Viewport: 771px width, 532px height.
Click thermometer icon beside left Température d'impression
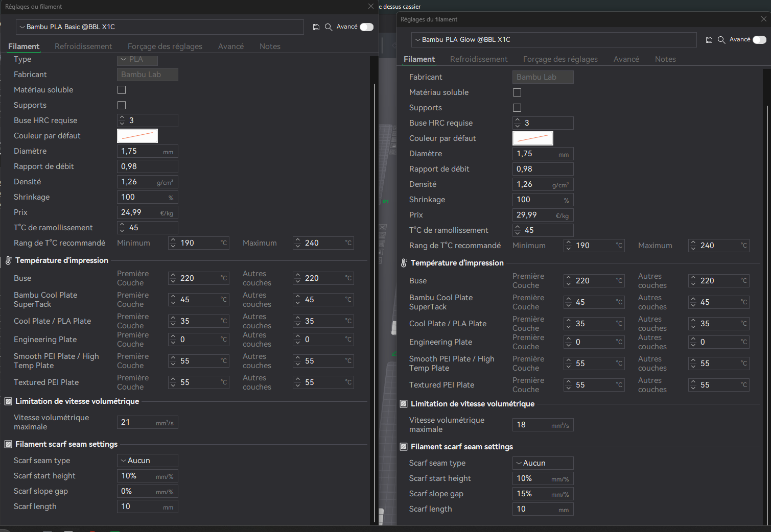[8, 260]
